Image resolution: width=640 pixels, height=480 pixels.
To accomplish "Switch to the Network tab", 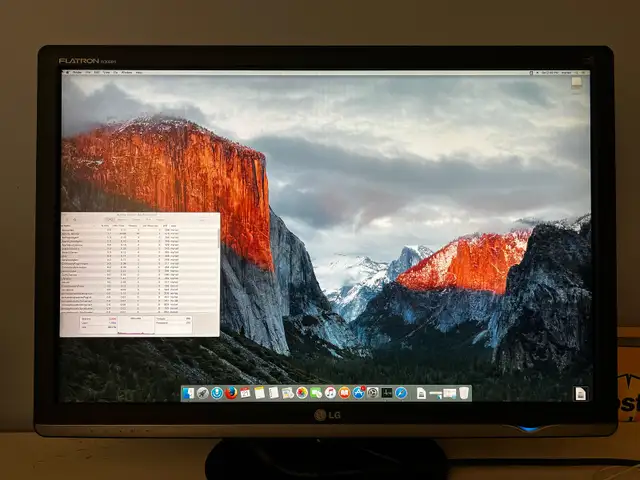I will pos(160,220).
